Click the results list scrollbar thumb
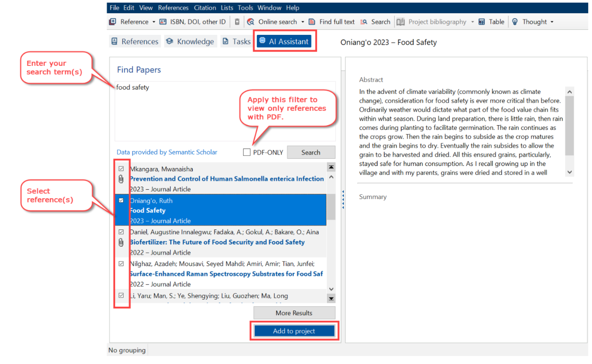The image size is (592, 364). (331, 207)
